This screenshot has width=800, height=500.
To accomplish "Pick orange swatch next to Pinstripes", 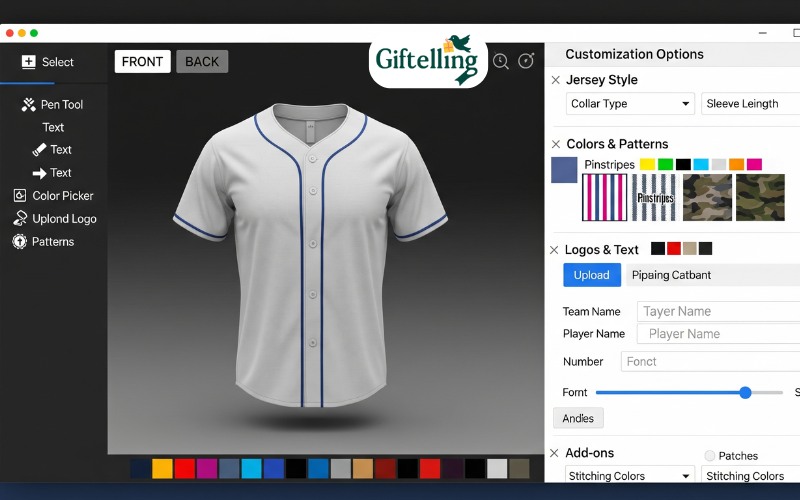I will point(737,164).
